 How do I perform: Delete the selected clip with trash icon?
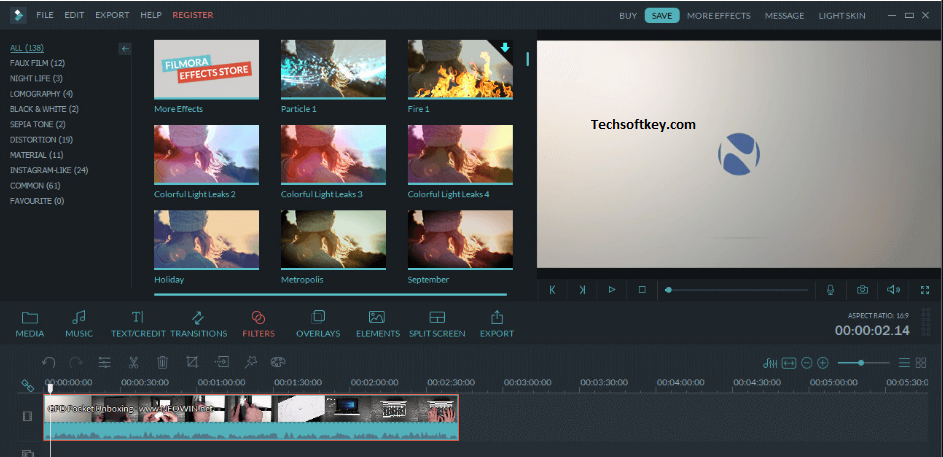[162, 362]
